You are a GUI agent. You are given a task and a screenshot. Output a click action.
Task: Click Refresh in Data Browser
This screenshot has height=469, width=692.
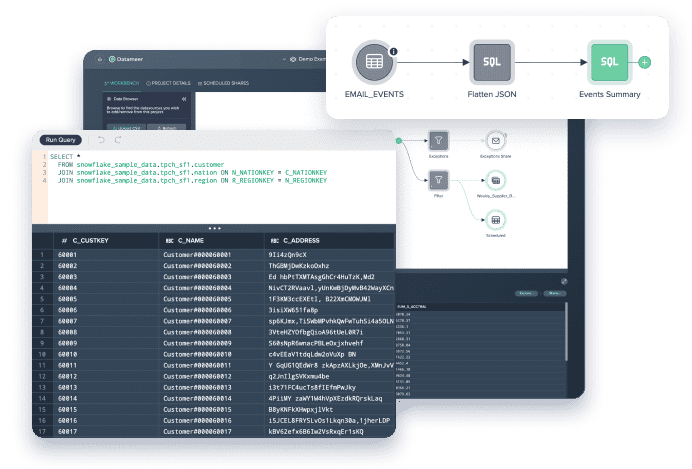coord(166,128)
